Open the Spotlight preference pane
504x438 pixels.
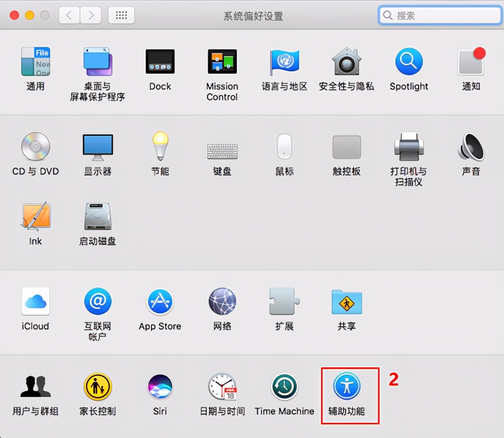tap(408, 62)
